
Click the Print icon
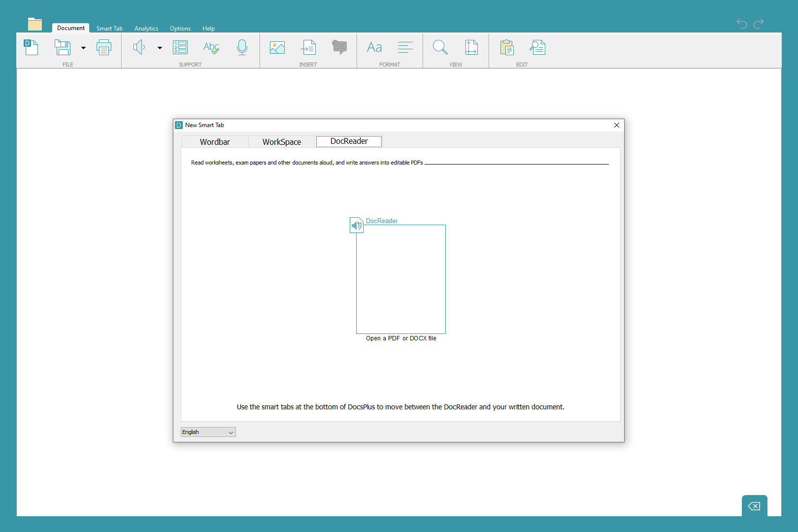[104, 47]
